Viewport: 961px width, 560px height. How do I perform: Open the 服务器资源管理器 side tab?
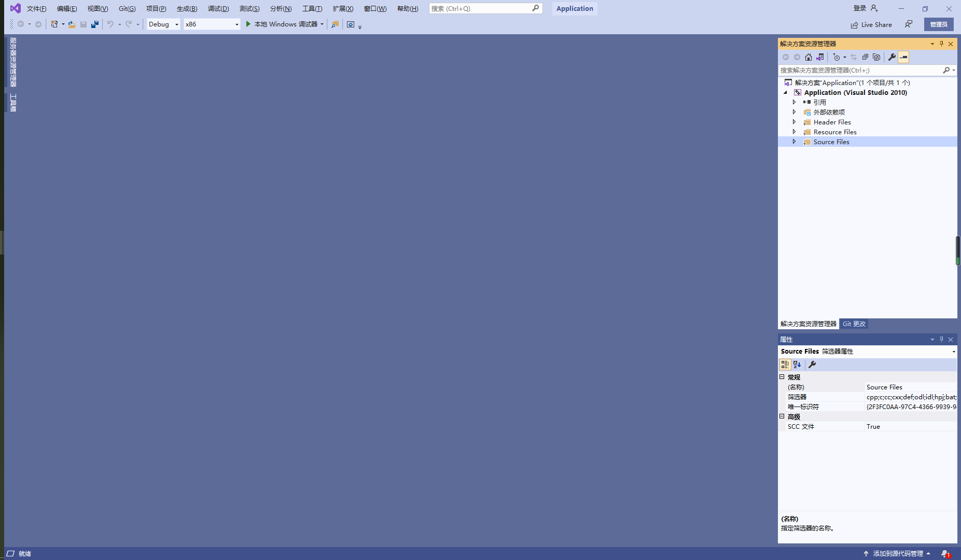click(13, 62)
